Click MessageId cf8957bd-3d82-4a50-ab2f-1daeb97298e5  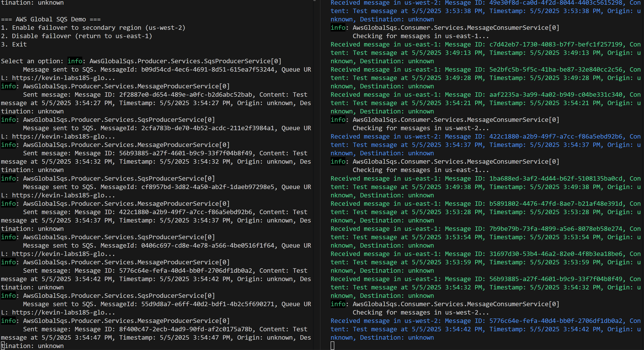[208, 187]
